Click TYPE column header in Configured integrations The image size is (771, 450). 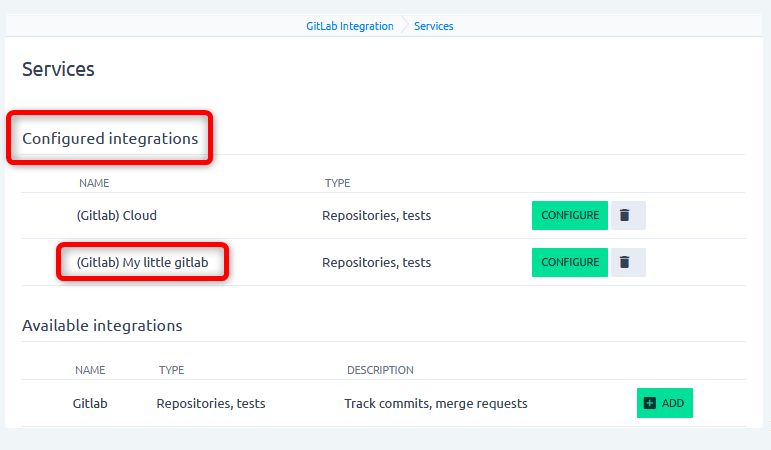click(337, 183)
